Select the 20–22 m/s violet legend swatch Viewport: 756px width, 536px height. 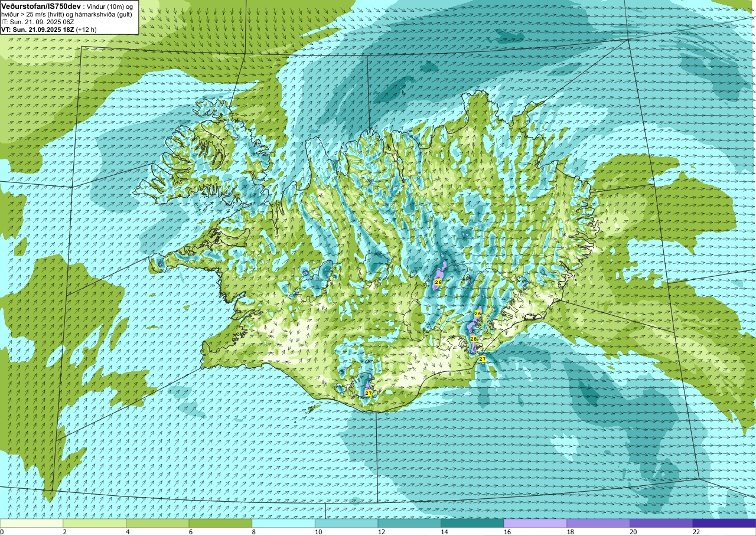pos(661,523)
